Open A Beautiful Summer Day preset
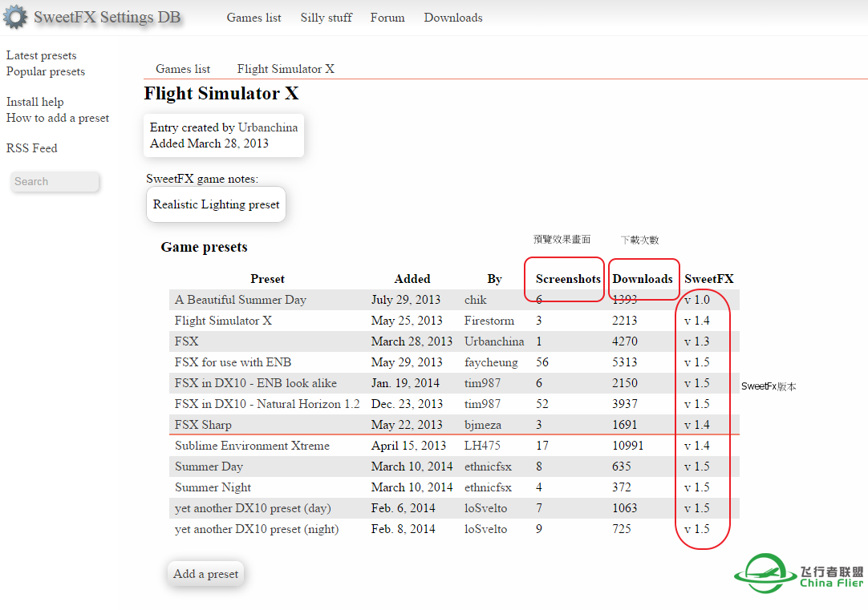Screen dimensions: 868x610 click(241, 300)
